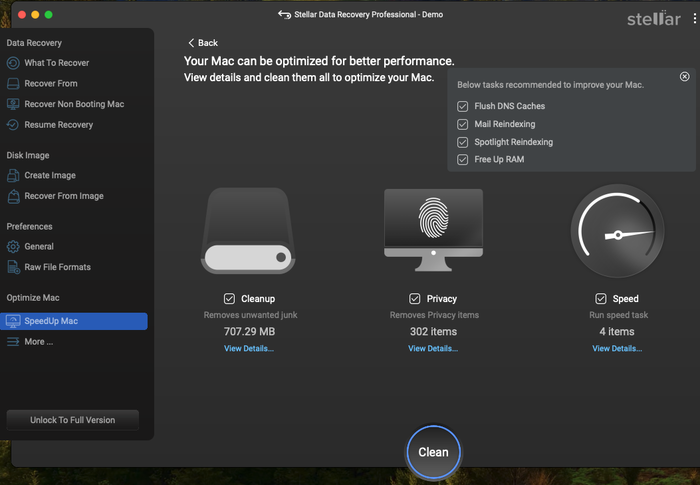Go Back to previous screen

coord(203,43)
